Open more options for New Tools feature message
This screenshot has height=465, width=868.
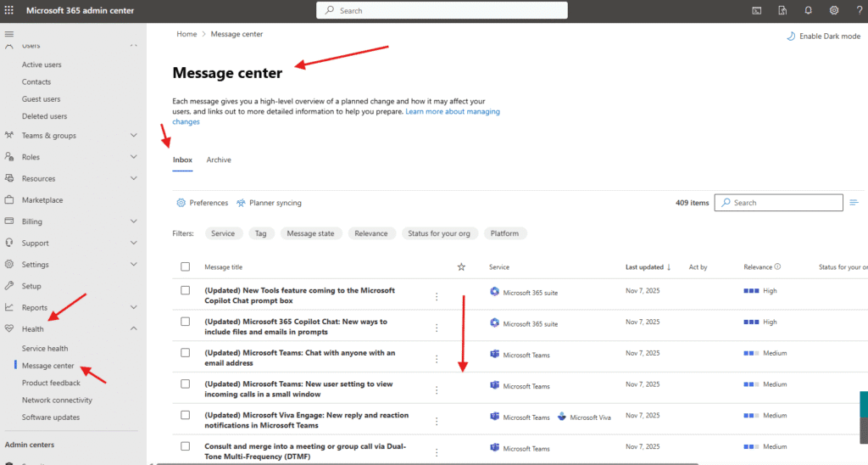[x=437, y=296]
